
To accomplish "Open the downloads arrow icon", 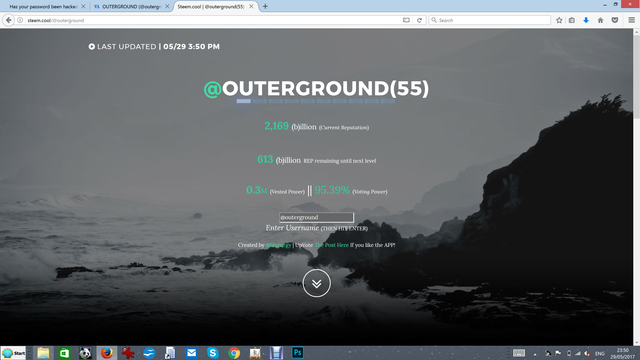I will [586, 20].
